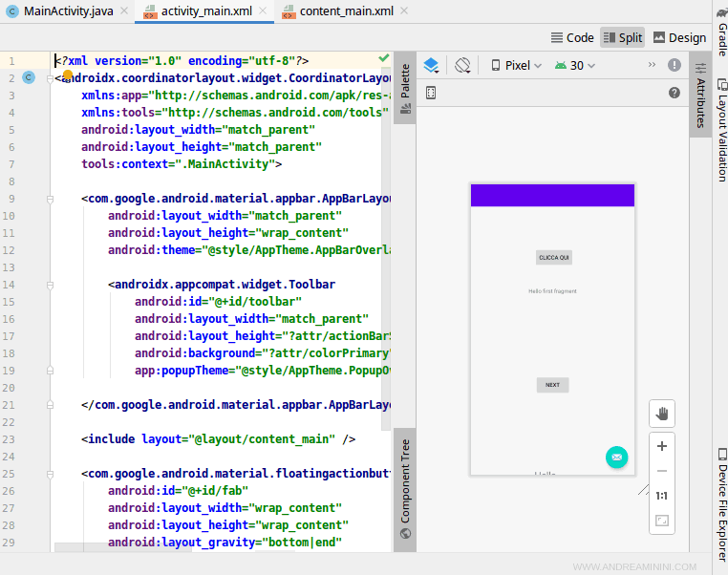The image size is (728, 575).
Task: Activate the pan hand tool
Action: [662, 413]
